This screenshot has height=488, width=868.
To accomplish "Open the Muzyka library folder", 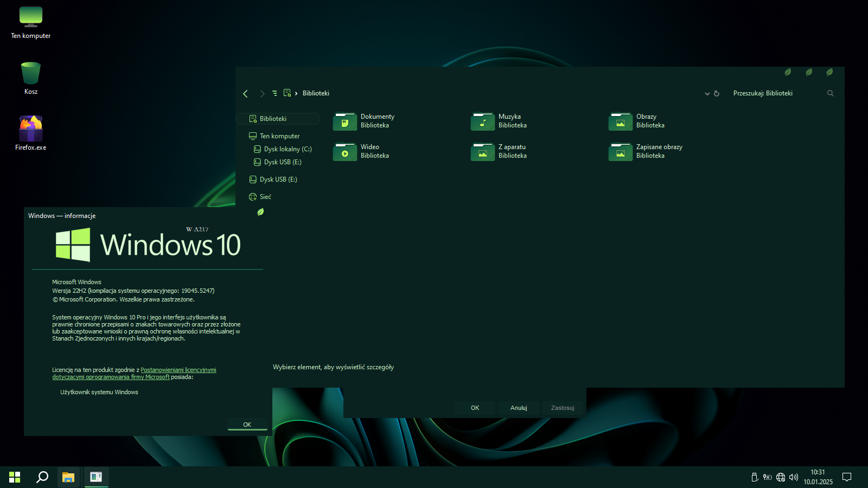I will click(x=483, y=121).
